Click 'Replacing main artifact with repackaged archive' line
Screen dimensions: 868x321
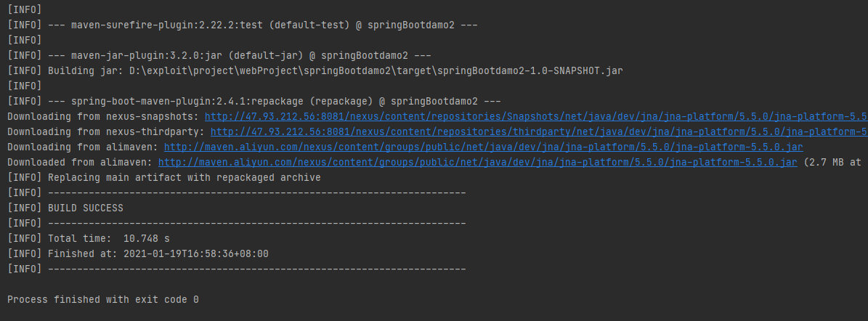[x=184, y=177]
